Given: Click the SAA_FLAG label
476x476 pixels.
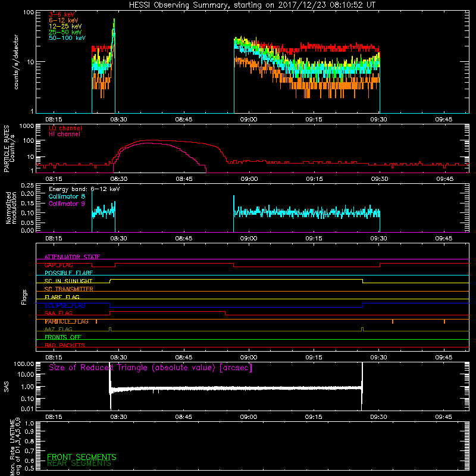Looking at the screenshot, I should [x=58, y=314].
